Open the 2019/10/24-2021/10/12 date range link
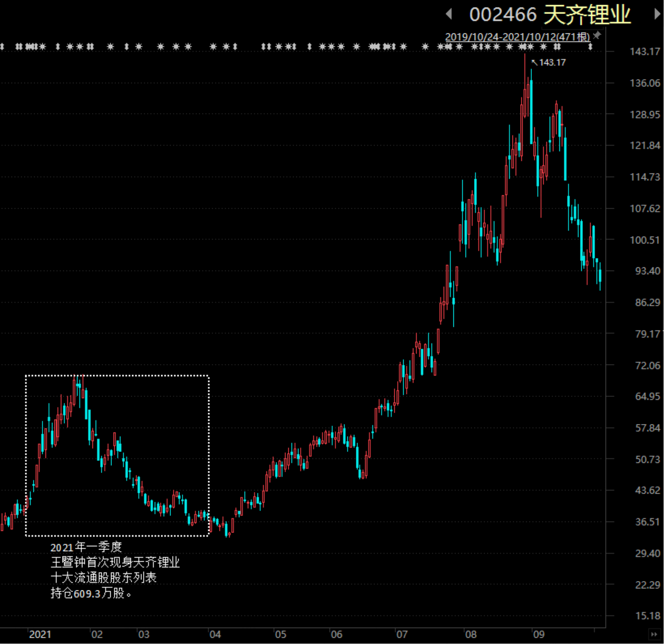 tap(517, 37)
